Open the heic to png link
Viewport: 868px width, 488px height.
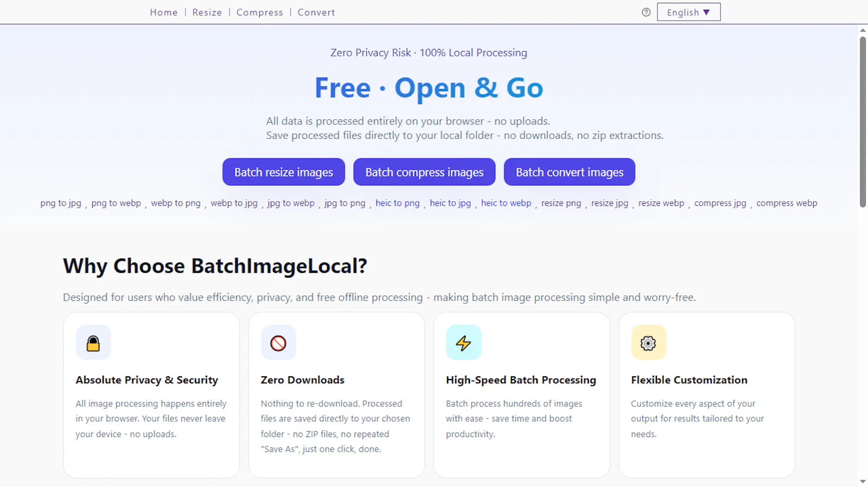[x=398, y=203]
